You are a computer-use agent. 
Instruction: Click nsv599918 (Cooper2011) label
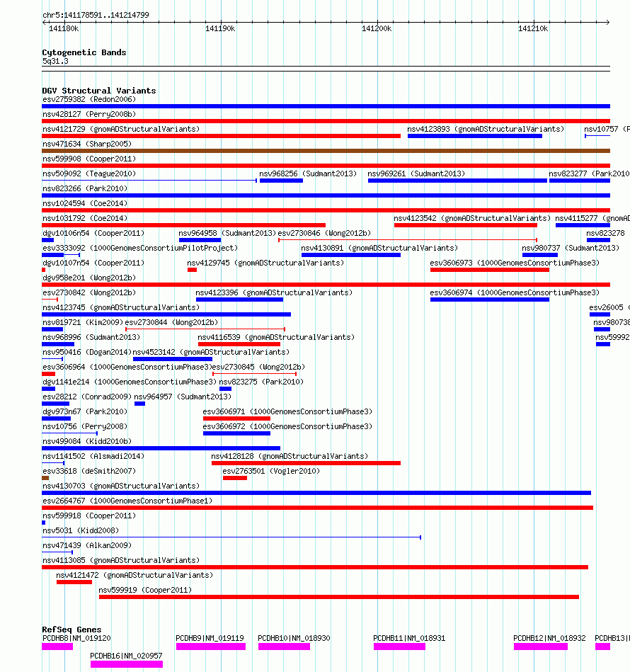click(89, 516)
